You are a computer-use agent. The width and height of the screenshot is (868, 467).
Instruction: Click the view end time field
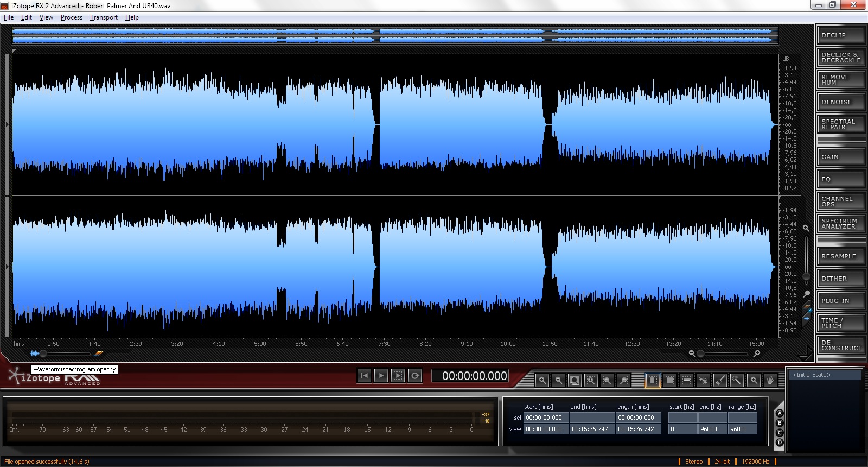(592, 429)
